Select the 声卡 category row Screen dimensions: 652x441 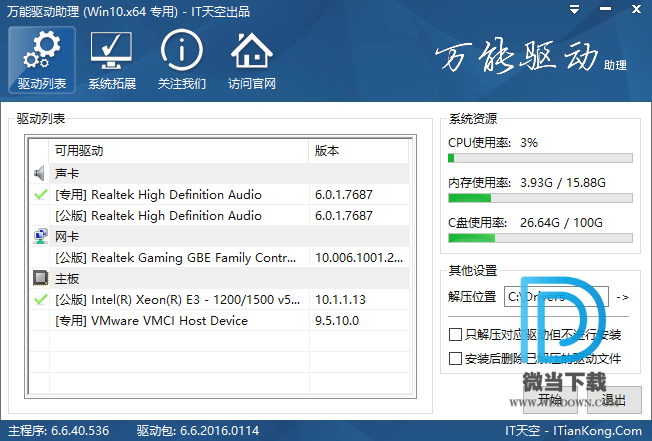219,173
